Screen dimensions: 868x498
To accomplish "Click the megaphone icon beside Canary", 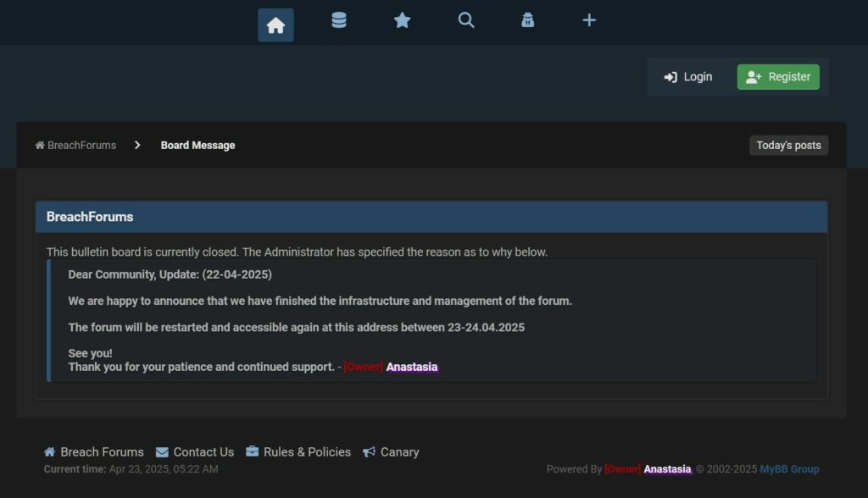I will (x=370, y=452).
